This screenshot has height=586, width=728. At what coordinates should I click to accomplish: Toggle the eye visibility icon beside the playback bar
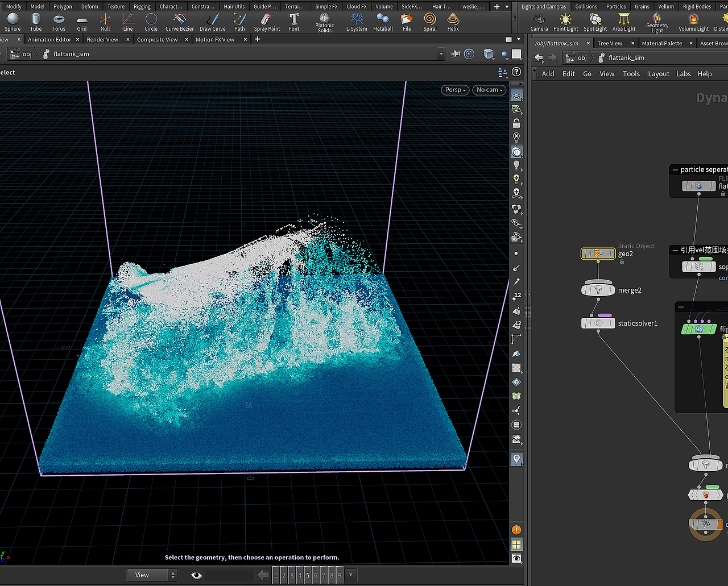pyautogui.click(x=196, y=575)
